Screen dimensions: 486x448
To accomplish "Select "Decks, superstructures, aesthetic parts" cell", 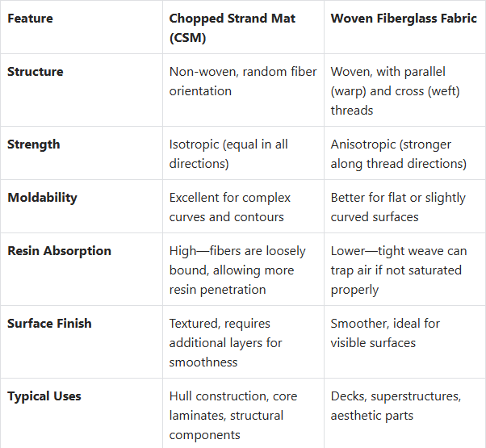I will (x=396, y=406).
